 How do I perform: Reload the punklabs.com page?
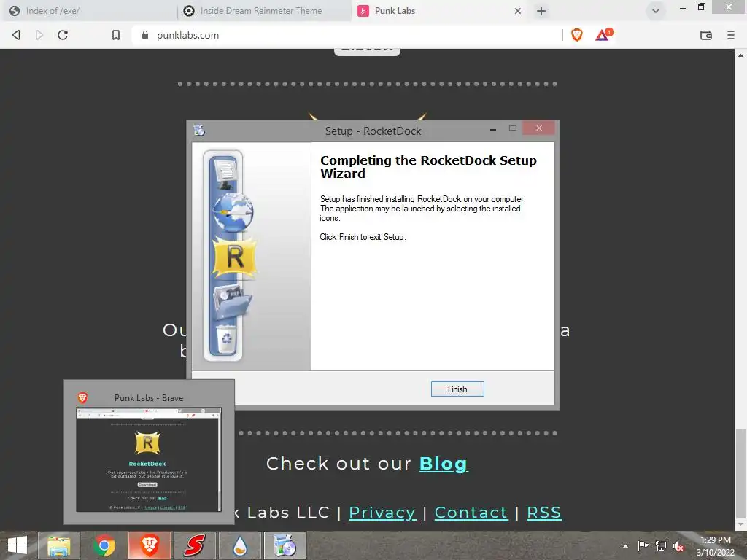click(63, 35)
